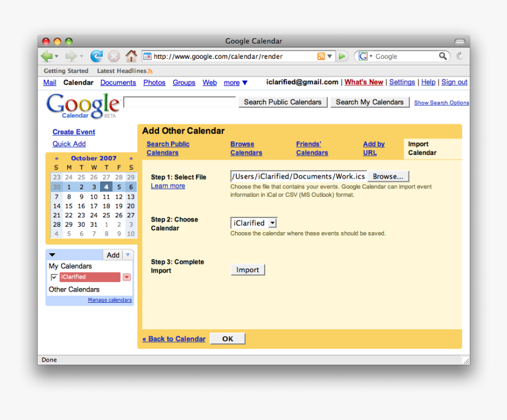Open the iClarified calendar options menu
This screenshot has height=420, width=507.
tap(127, 277)
